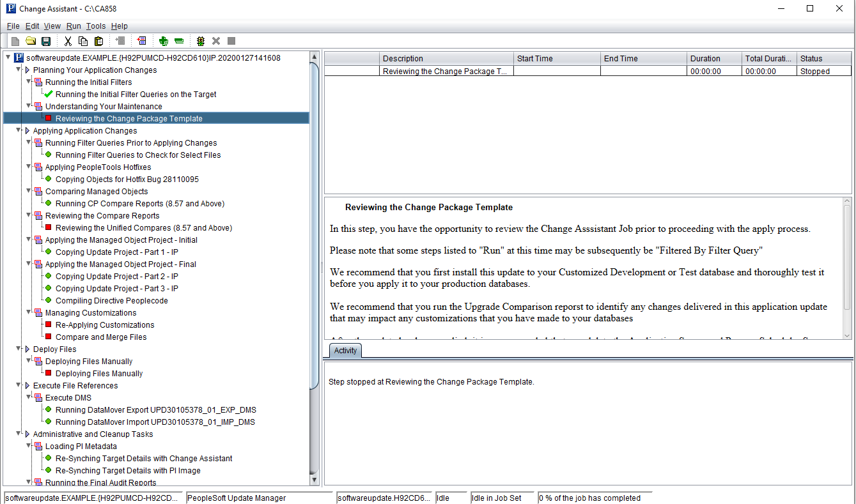
Task: Click the red-arrow insert step toolbar icon
Action: point(142,42)
